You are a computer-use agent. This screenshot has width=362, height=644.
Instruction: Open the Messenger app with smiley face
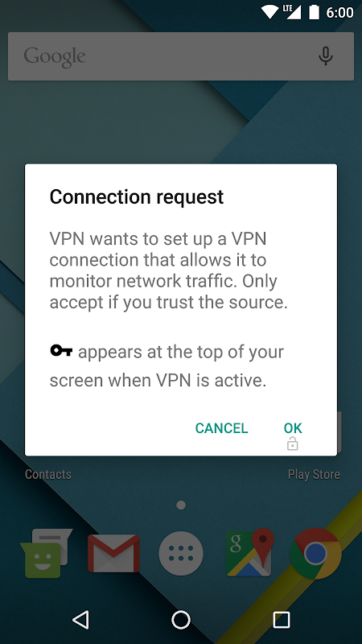point(46,553)
